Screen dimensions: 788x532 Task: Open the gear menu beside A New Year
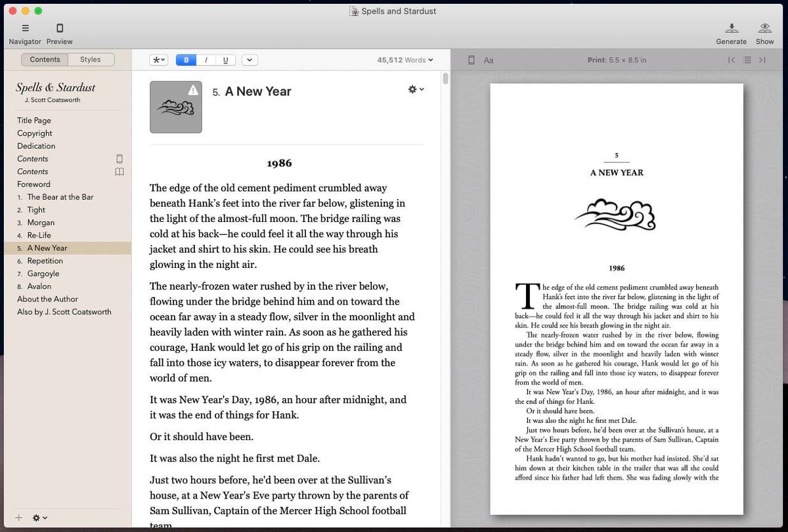click(x=416, y=89)
